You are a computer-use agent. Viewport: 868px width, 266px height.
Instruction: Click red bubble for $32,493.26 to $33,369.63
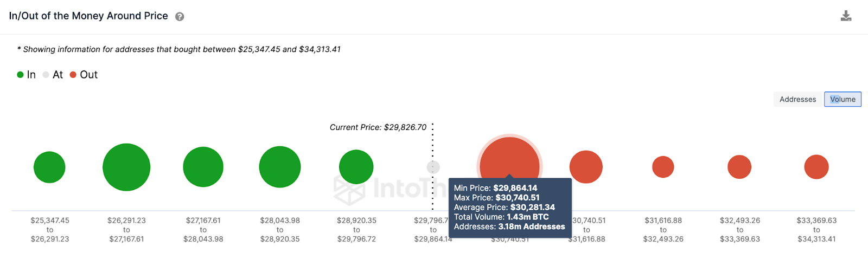pyautogui.click(x=739, y=167)
